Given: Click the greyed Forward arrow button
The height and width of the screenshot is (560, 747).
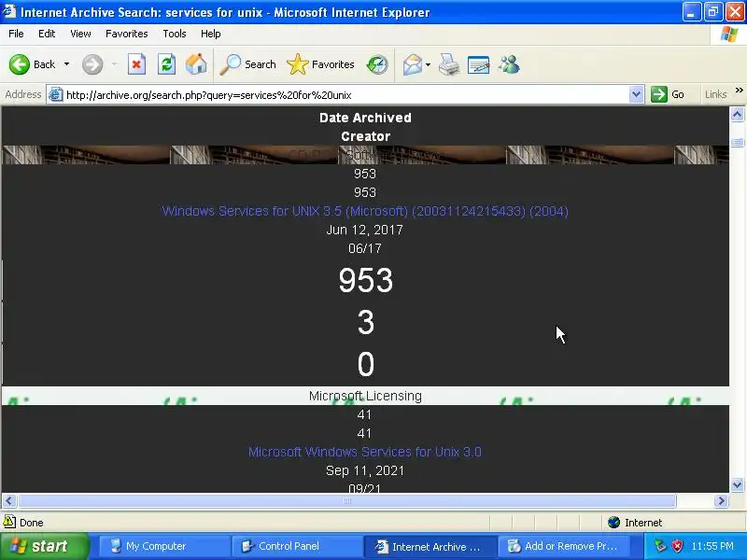Looking at the screenshot, I should coord(92,64).
